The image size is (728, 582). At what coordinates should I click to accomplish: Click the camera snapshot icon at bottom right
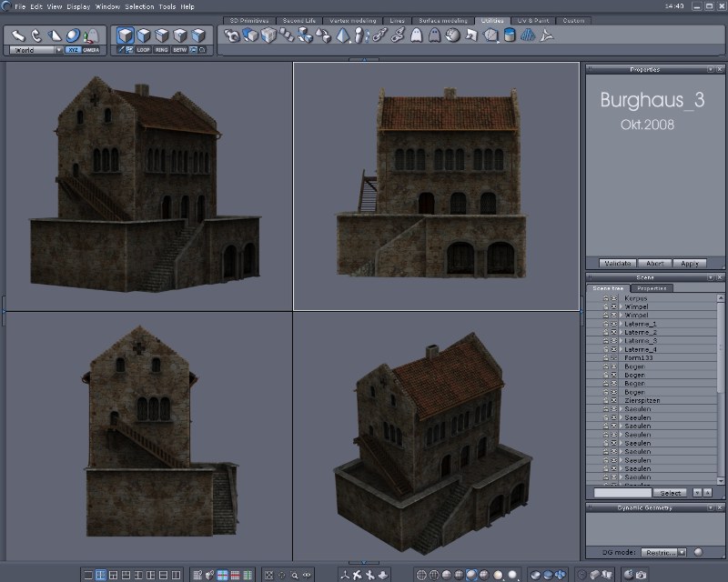[642, 575]
